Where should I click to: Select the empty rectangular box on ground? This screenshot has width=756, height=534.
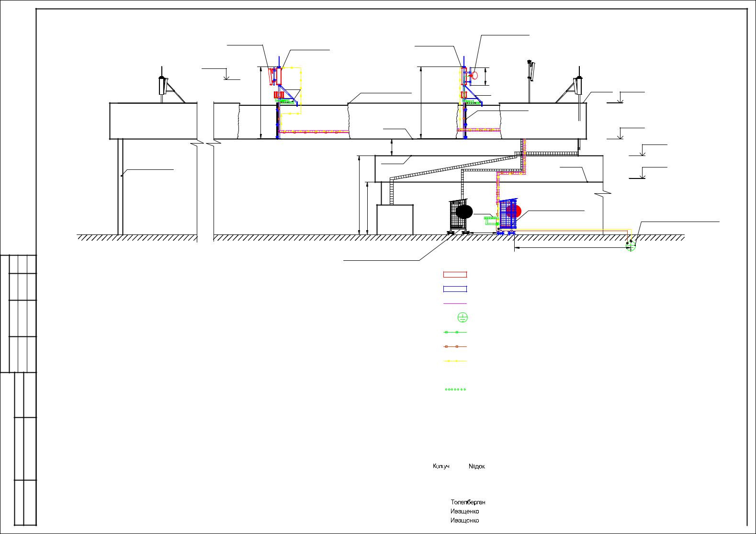click(x=395, y=220)
